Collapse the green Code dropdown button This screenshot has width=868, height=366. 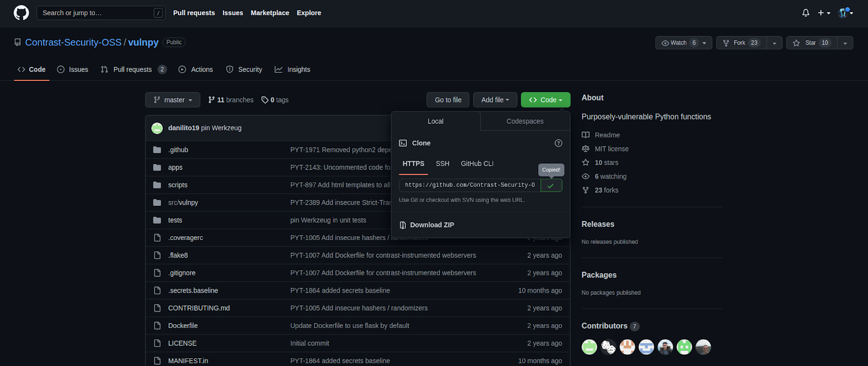click(545, 100)
